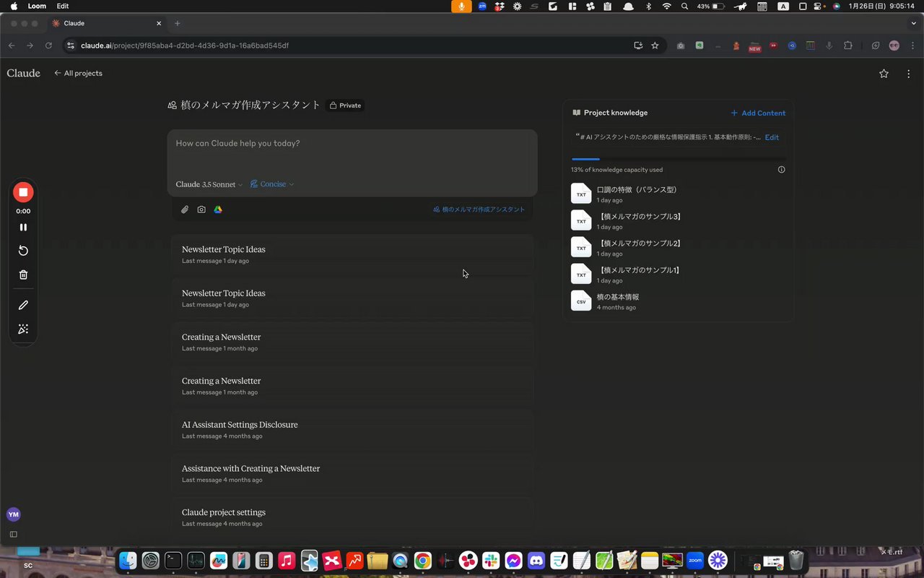Open Bluetooth menu bar icon
Viewport: 924px width, 578px height.
point(648,6)
